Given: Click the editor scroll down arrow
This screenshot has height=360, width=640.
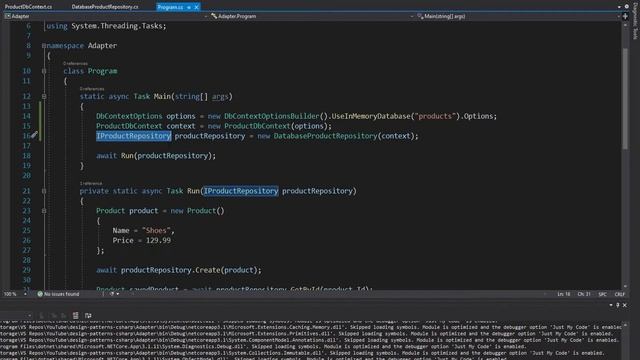Looking at the screenshot, I should pos(625,287).
